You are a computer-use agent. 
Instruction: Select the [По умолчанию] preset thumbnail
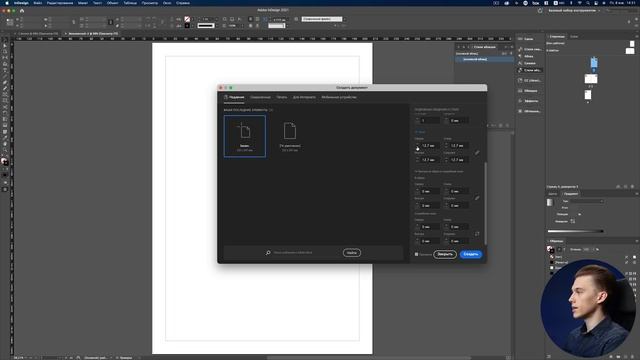pyautogui.click(x=290, y=136)
